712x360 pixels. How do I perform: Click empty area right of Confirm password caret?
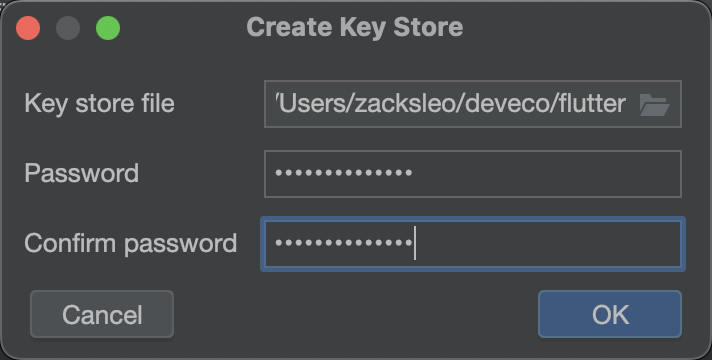tap(547, 244)
